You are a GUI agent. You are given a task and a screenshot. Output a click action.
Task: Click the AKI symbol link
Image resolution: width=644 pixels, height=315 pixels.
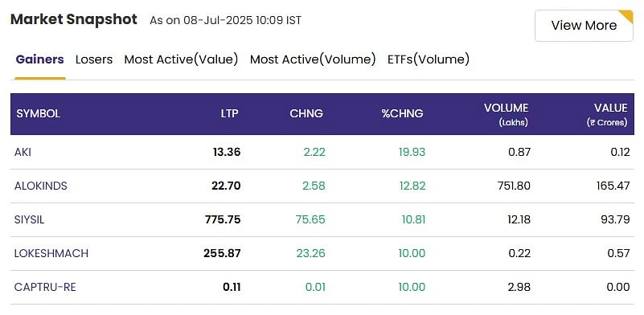(x=23, y=153)
